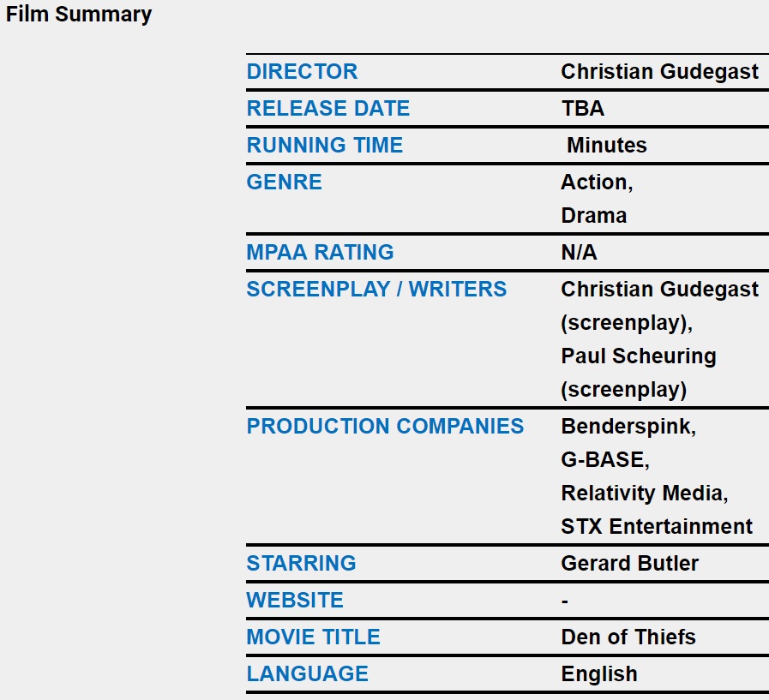
Task: Select the Action genre value
Action: coord(593,182)
